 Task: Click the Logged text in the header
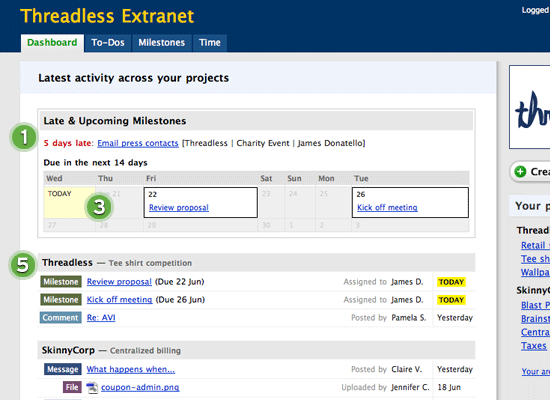pyautogui.click(x=535, y=10)
